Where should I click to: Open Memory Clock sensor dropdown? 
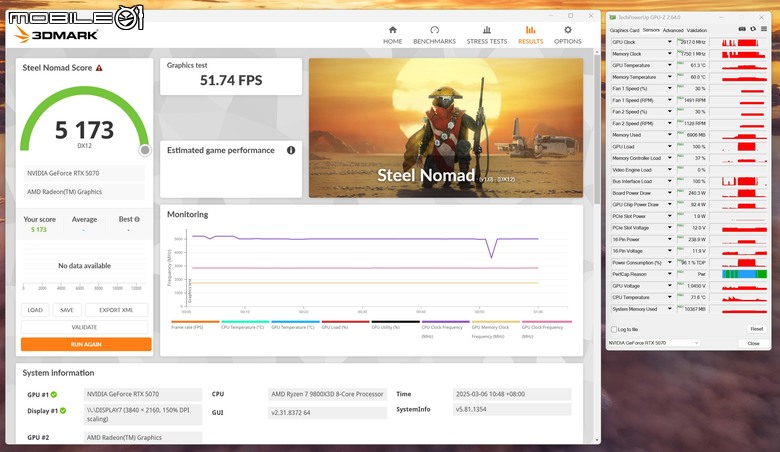670,54
